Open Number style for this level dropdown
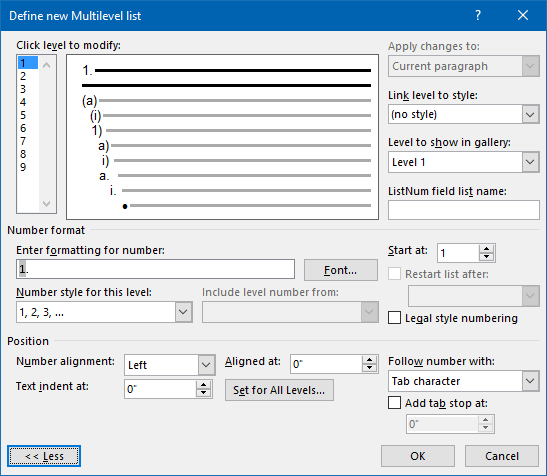Screen dimensions: 547x476 183,312
